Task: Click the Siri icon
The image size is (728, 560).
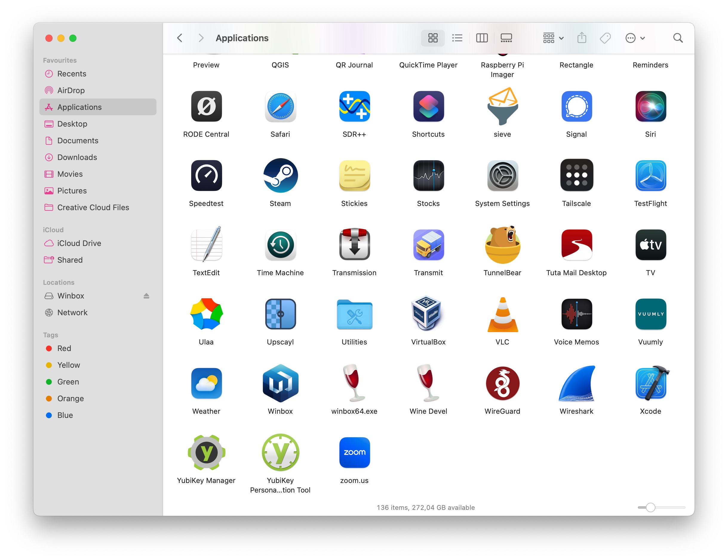Action: 650,107
